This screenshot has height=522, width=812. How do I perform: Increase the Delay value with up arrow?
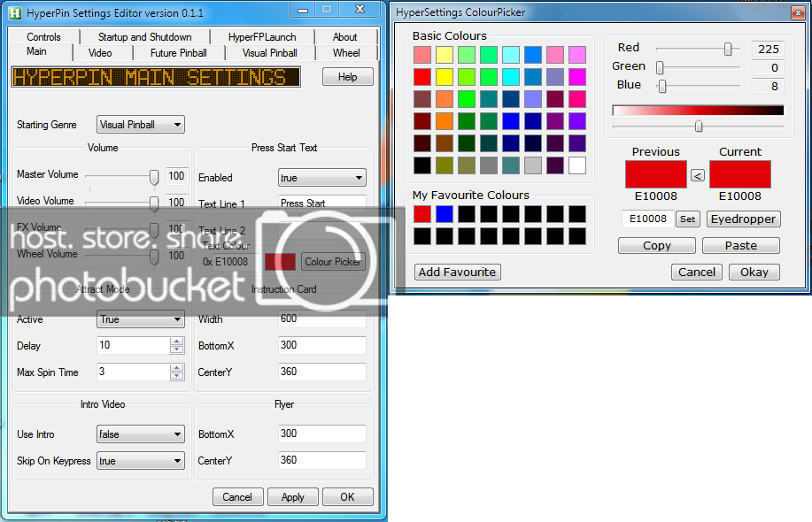pos(176,342)
